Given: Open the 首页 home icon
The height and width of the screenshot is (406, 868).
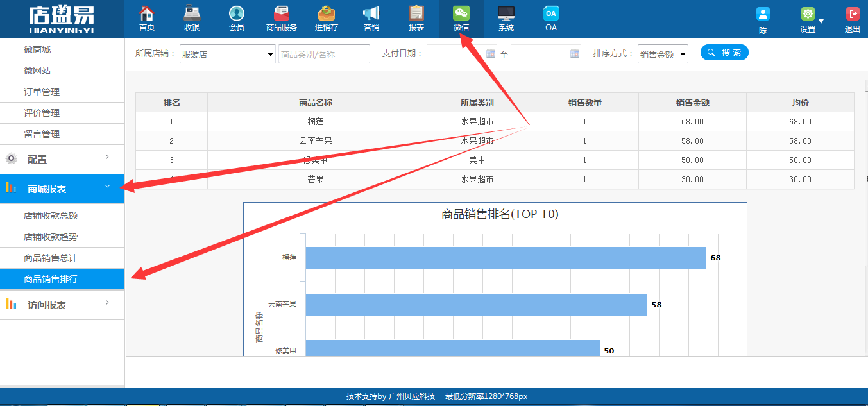Looking at the screenshot, I should tap(147, 13).
